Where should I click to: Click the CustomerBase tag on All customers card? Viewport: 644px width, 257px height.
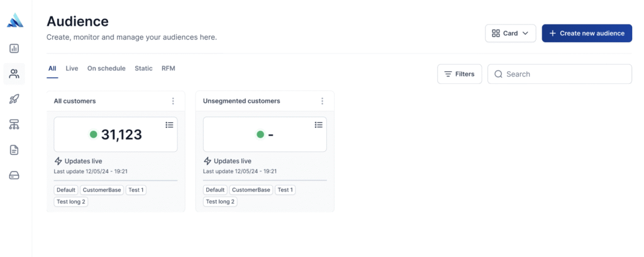[102, 190]
